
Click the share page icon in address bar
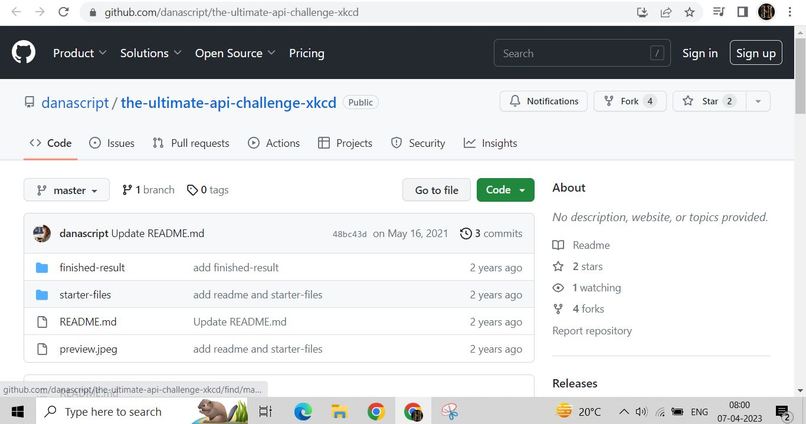click(666, 12)
